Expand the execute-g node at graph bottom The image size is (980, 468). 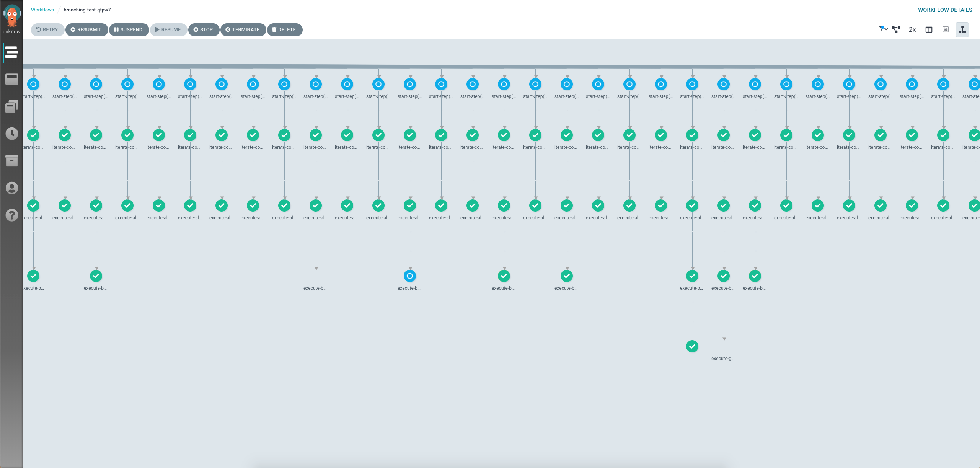click(x=692, y=346)
